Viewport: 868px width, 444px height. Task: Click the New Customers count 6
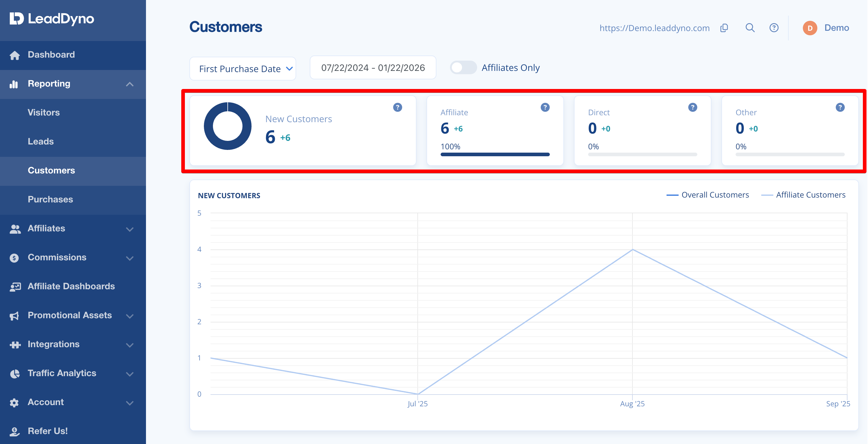(270, 138)
